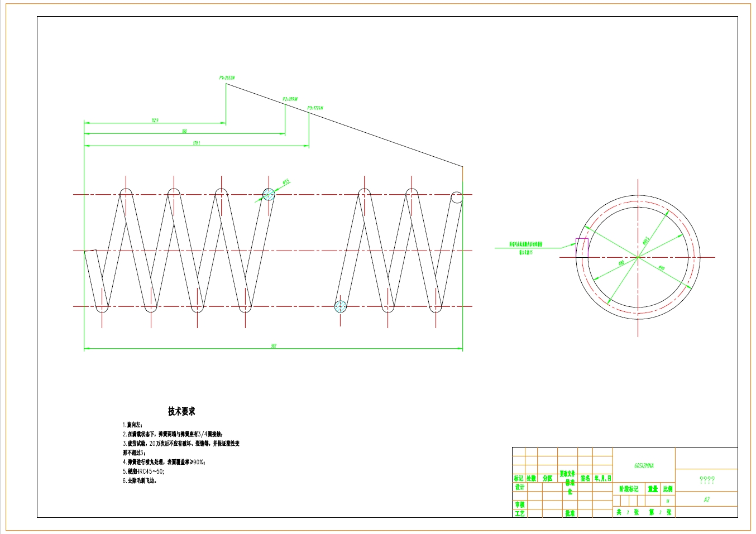The width and height of the screenshot is (756, 534).
Task: Click the "更改文件" title block cell
Action: click(x=568, y=473)
